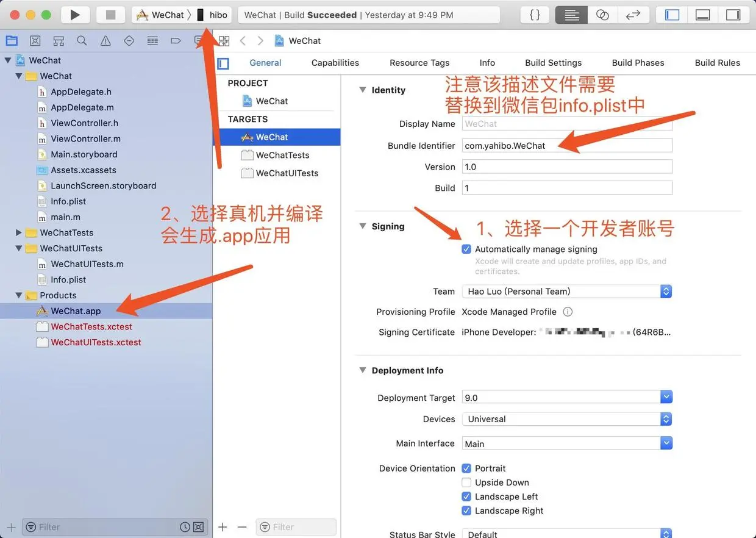Stop the running build with Stop button
This screenshot has height=538, width=756.
111,15
